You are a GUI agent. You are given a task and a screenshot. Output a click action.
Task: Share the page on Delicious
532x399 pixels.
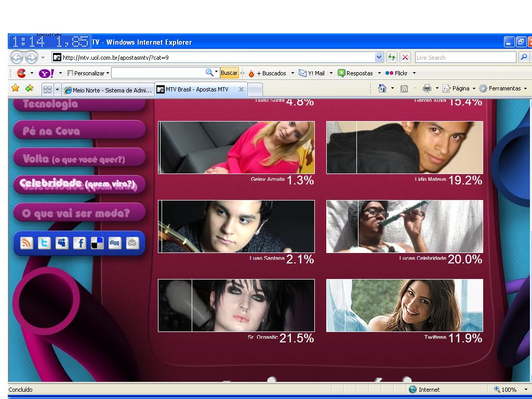pos(97,243)
